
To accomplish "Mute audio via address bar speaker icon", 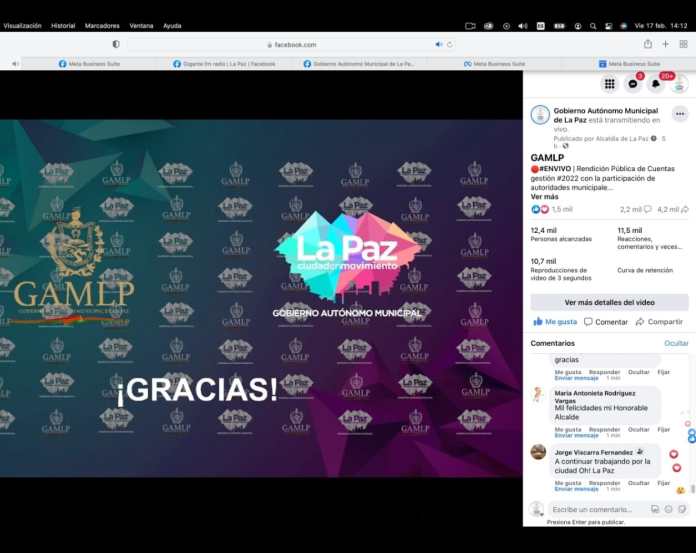I will (x=439, y=44).
